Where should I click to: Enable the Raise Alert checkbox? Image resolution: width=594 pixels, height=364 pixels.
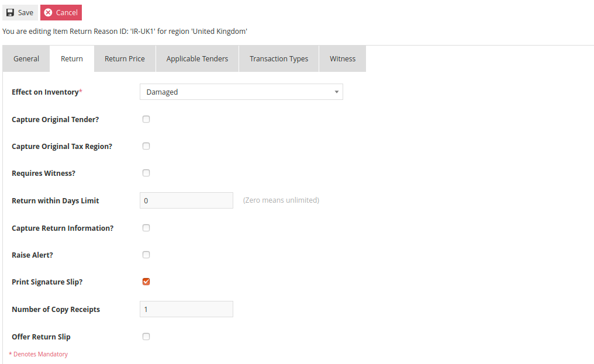[x=146, y=255]
